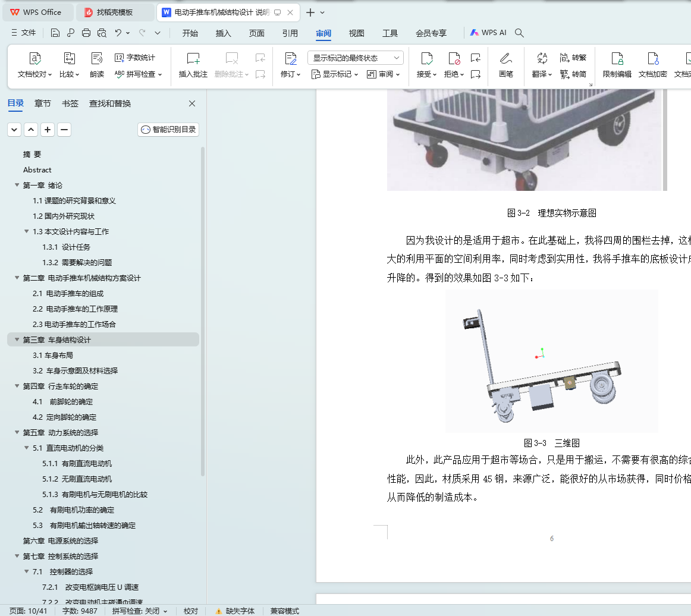Open 限制编辑 restrict editing
This screenshot has width=691, height=616.
[617, 65]
